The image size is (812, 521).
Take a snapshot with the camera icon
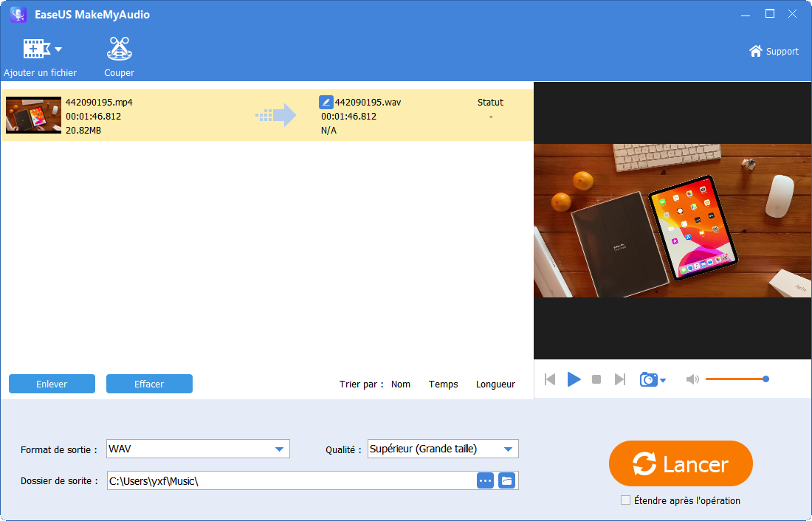point(648,379)
